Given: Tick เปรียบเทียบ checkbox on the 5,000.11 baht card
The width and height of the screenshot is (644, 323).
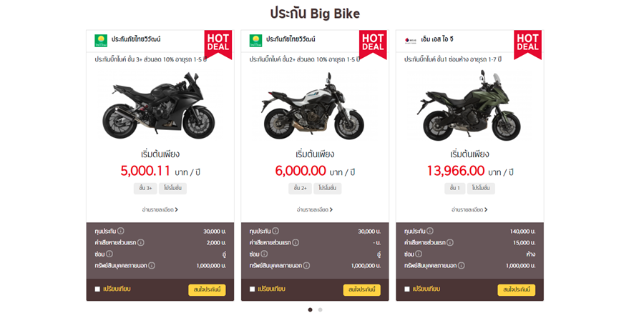Looking at the screenshot, I should point(97,289).
